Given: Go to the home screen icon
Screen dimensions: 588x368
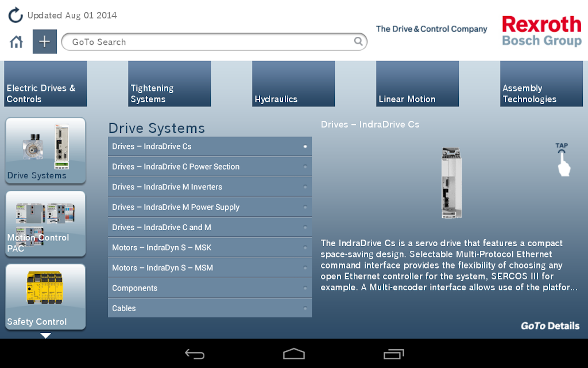Looking at the screenshot, I should [x=16, y=41].
